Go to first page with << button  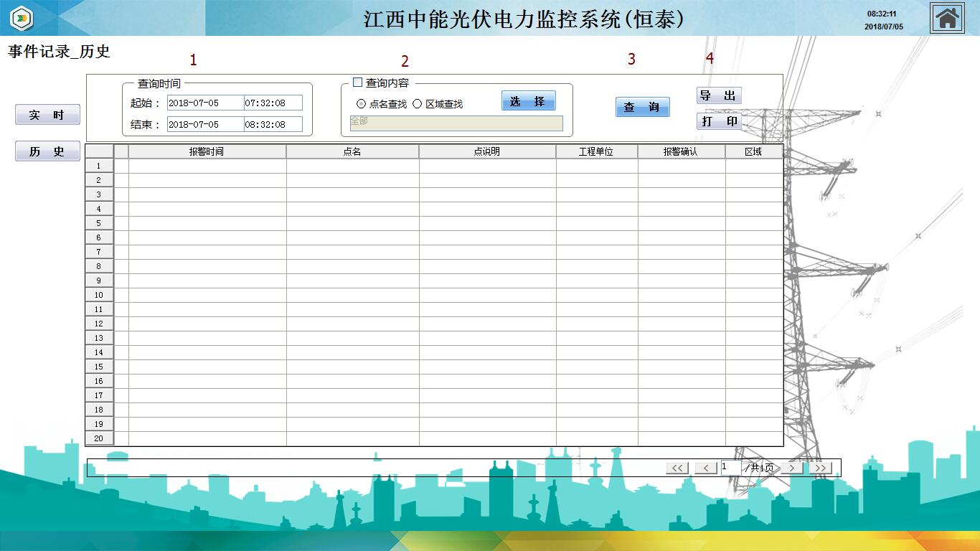pos(677,468)
